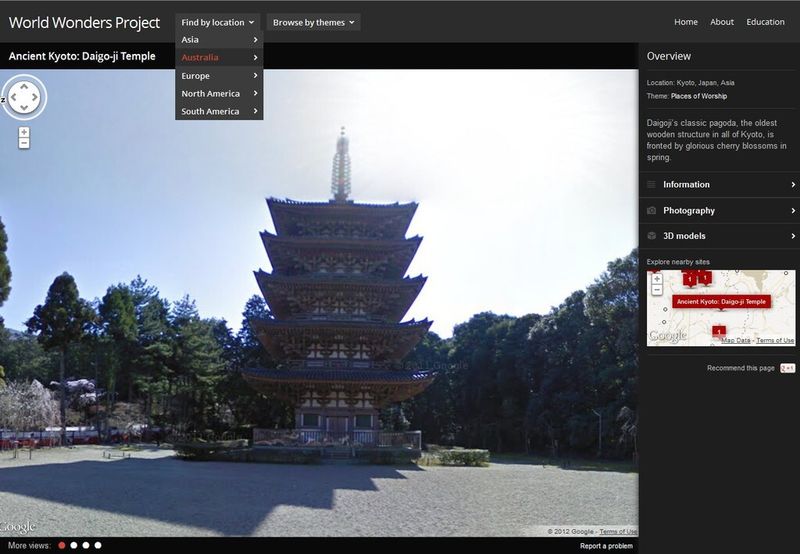800x554 pixels.
Task: Pan right with the compass arrow
Action: [35, 97]
